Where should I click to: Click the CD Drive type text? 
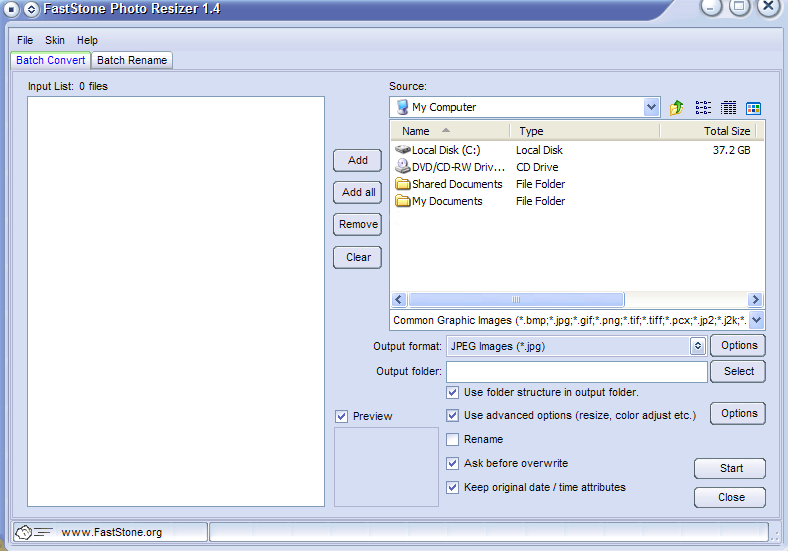537,167
